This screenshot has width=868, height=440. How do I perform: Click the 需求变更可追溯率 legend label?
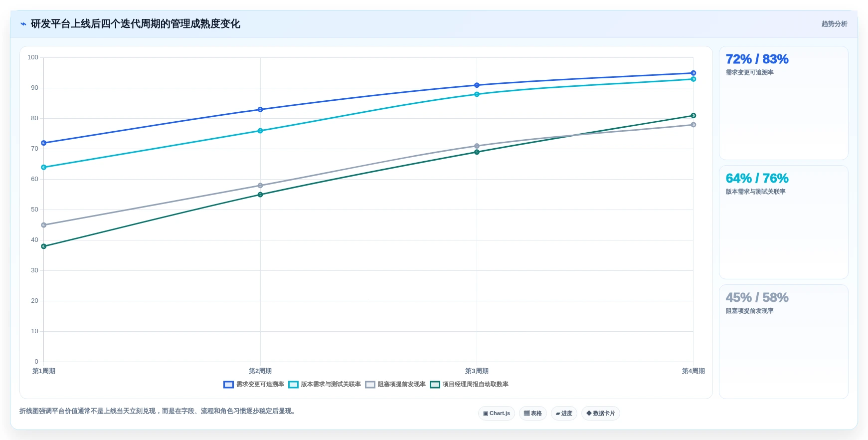[x=260, y=385]
